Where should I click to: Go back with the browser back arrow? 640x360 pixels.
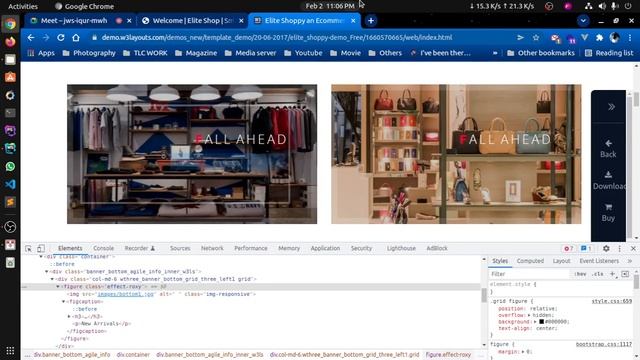point(31,38)
